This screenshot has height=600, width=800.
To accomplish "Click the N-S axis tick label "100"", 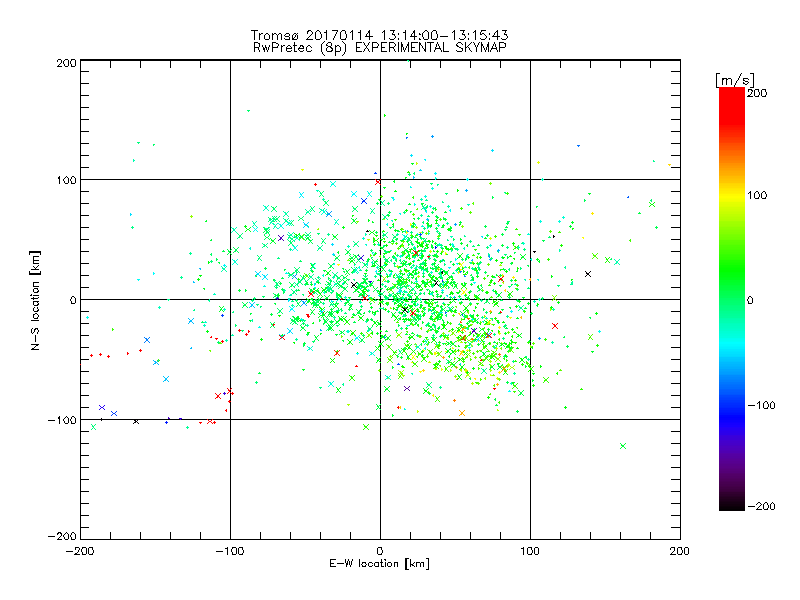I will (66, 180).
